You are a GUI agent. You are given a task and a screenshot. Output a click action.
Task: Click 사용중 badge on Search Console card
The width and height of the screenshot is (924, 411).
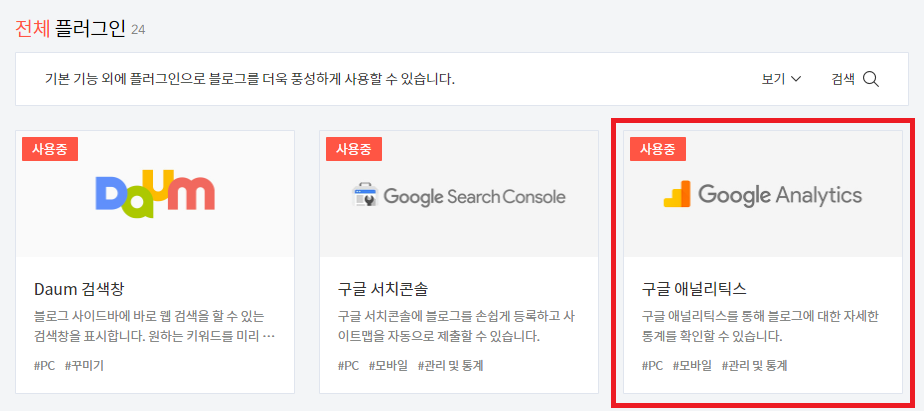point(354,149)
